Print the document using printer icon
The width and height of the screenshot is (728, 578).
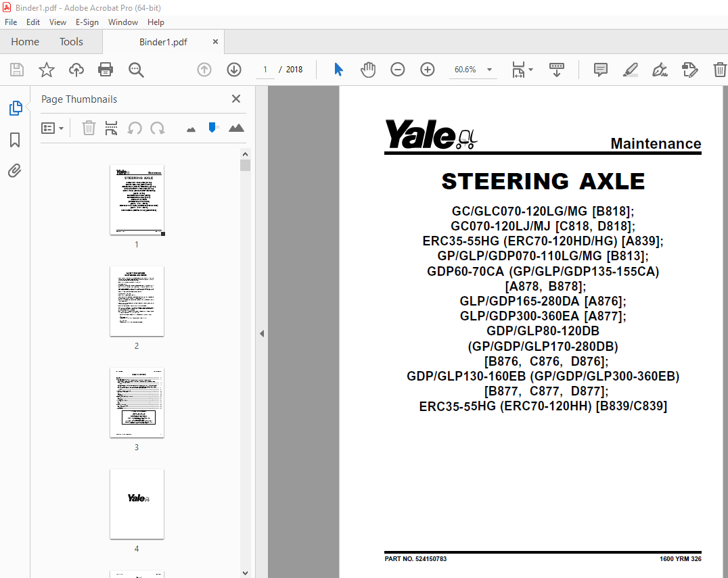tap(106, 70)
